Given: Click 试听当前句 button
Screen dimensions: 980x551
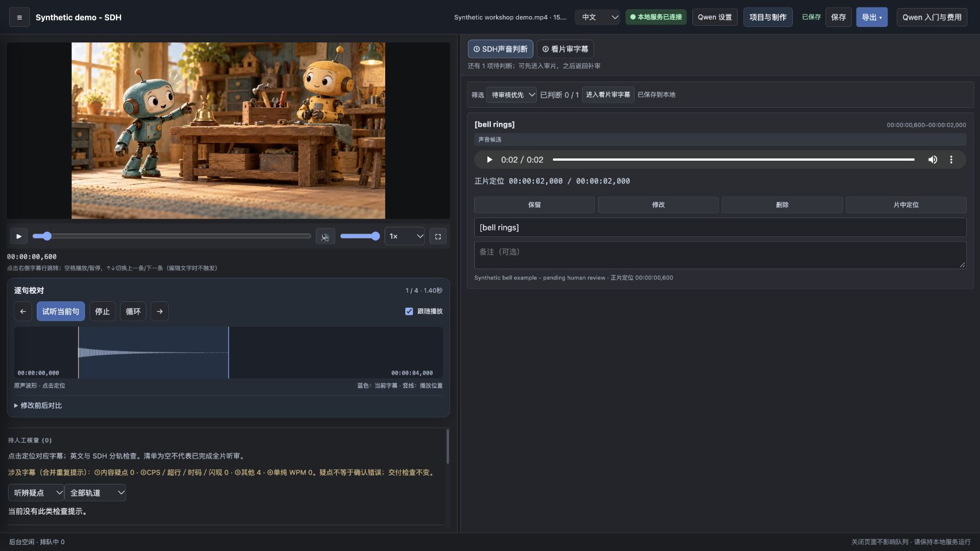Looking at the screenshot, I should [61, 311].
